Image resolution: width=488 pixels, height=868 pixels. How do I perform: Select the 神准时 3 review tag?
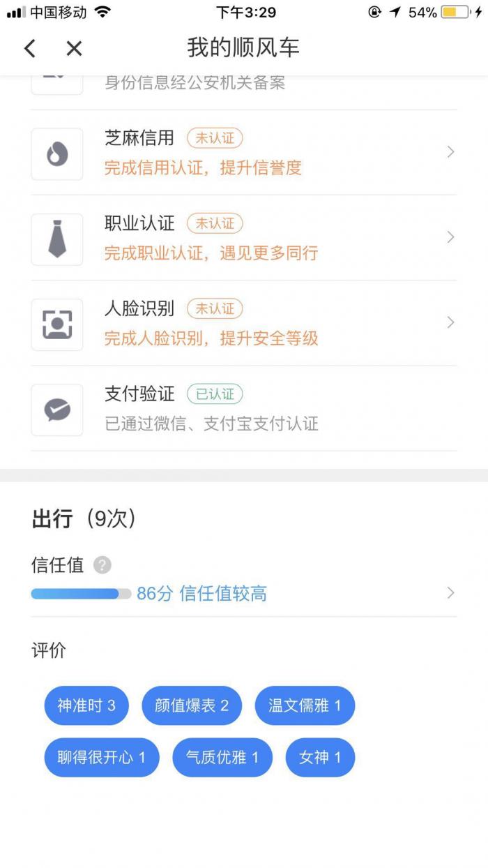coord(86,705)
